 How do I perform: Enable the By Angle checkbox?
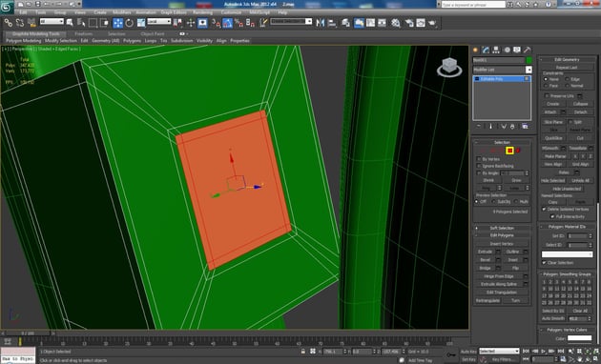[x=479, y=173]
